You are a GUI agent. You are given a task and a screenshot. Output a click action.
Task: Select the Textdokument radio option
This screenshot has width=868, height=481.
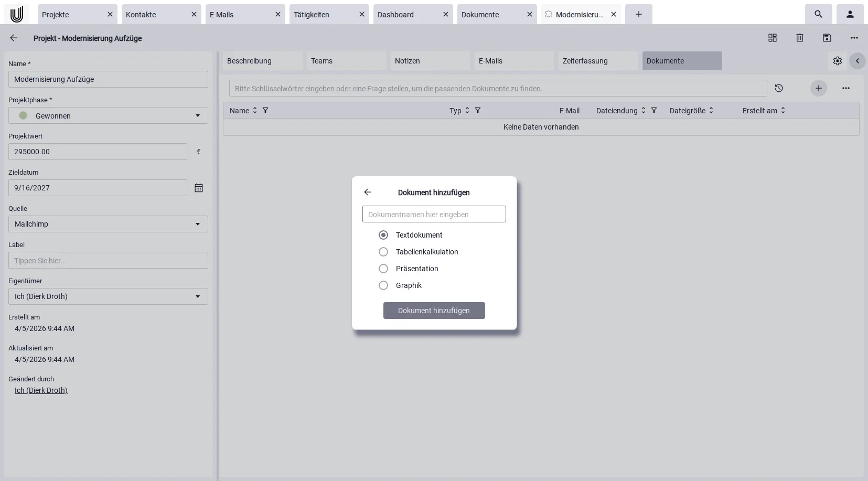pyautogui.click(x=383, y=235)
